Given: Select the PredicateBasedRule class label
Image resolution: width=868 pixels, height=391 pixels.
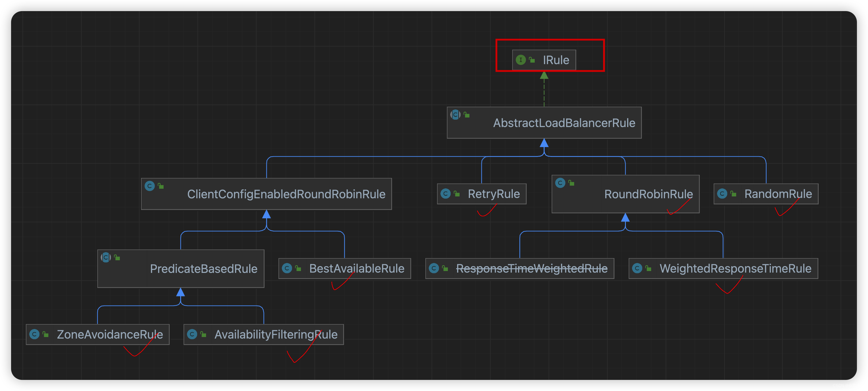Looking at the screenshot, I should tap(204, 269).
